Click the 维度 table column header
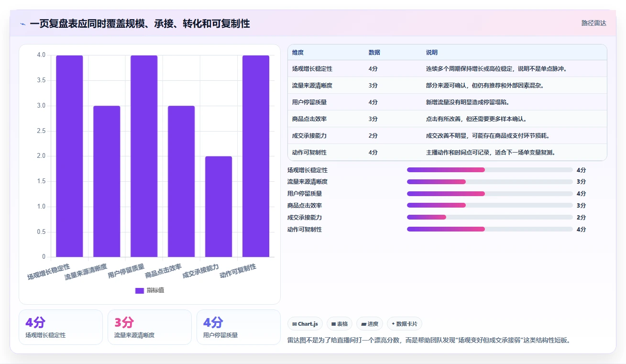 298,53
